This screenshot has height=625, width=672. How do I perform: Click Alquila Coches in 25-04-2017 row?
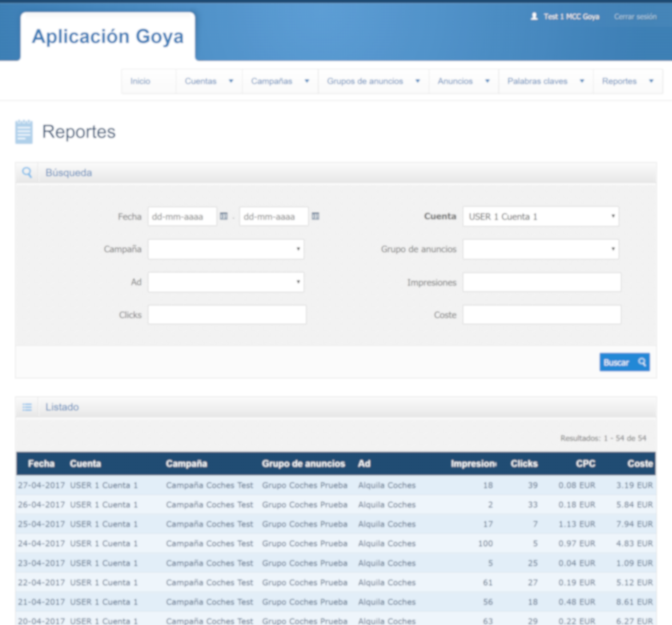point(387,524)
